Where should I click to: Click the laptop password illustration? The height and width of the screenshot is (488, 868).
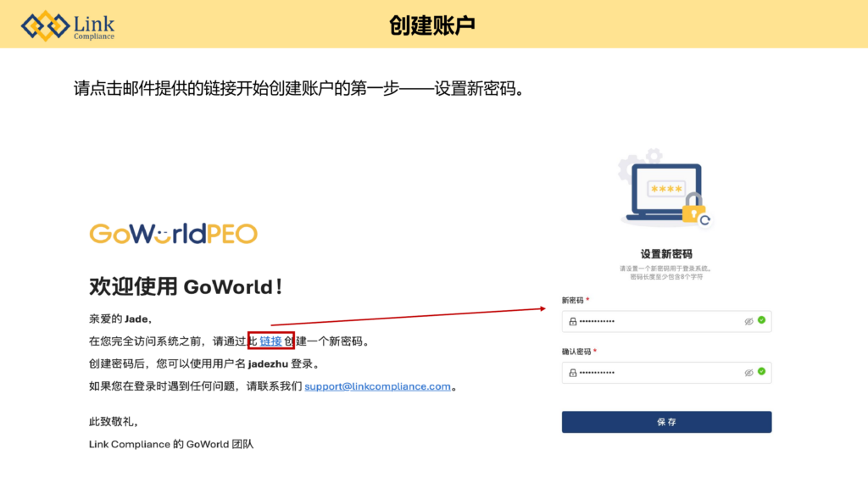pos(665,193)
